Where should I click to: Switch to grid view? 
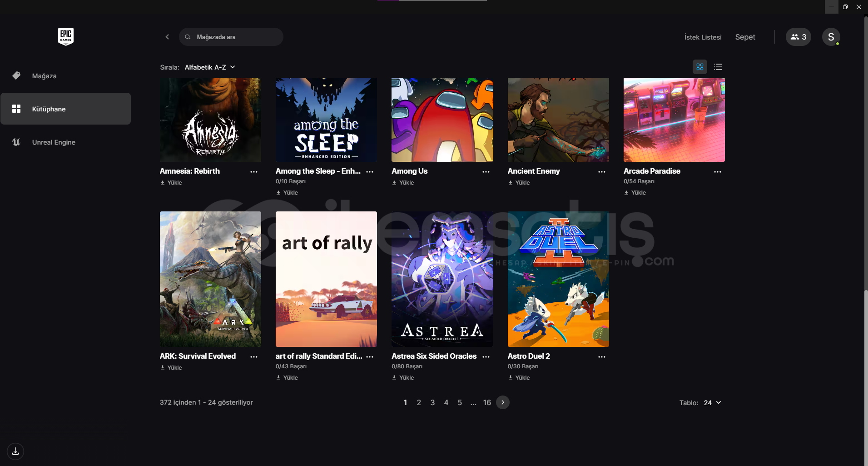[699, 67]
